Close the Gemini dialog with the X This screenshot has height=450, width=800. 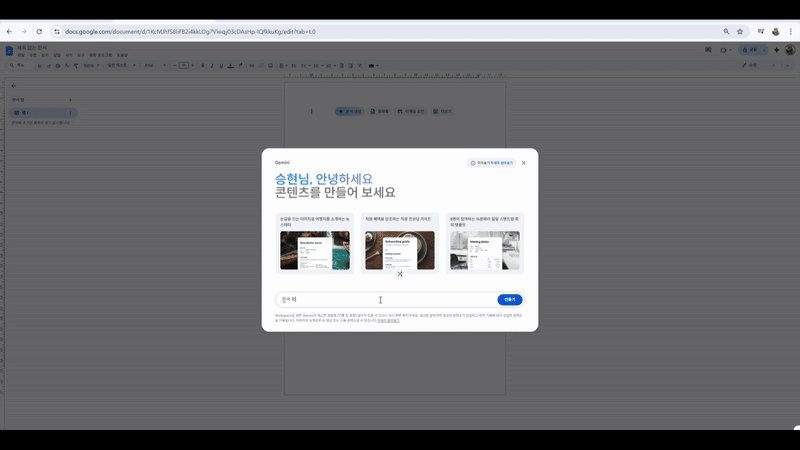[523, 163]
